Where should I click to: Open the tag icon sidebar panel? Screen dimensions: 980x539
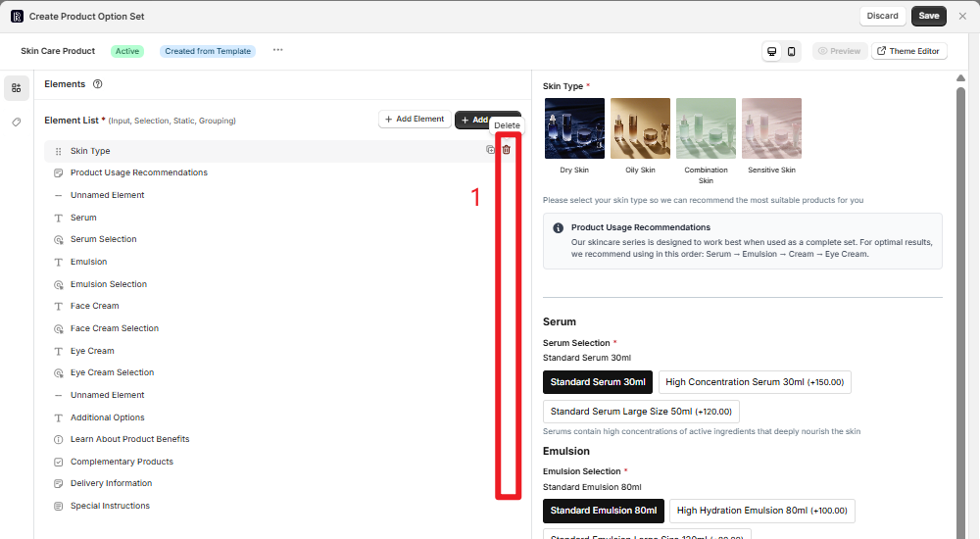coord(17,122)
